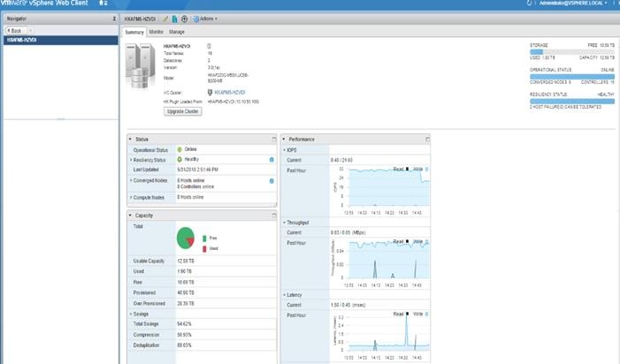Click the info icon next to cluster name
620x364 pixels.
(x=209, y=46)
